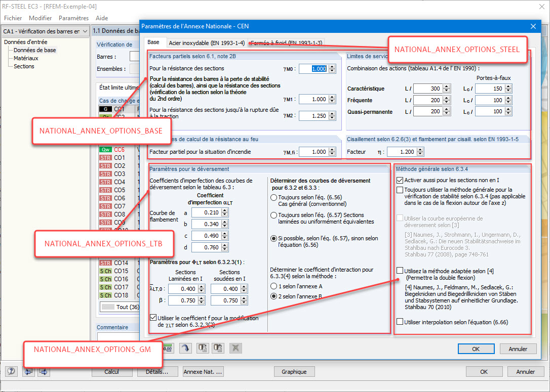Select 'Données de base' in navigation tree
The image size is (550, 392).
[x=35, y=50]
